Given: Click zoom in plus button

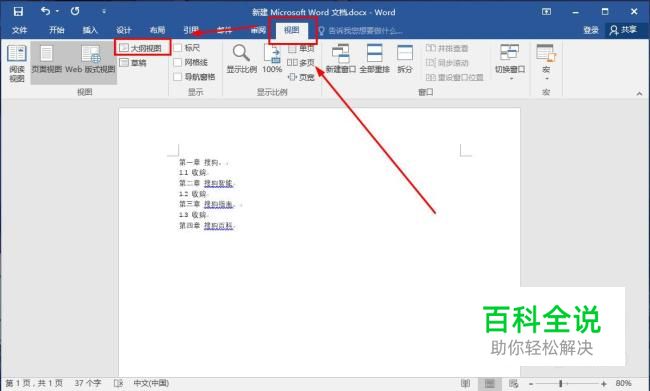Looking at the screenshot, I should coord(604,384).
